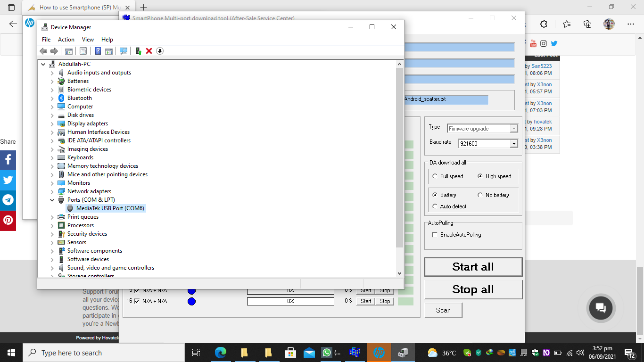
Task: Open Microsoft Edge from taskbar
Action: click(x=220, y=353)
